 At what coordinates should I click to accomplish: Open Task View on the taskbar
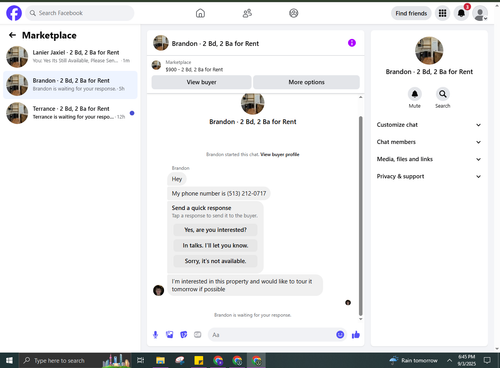tap(141, 360)
